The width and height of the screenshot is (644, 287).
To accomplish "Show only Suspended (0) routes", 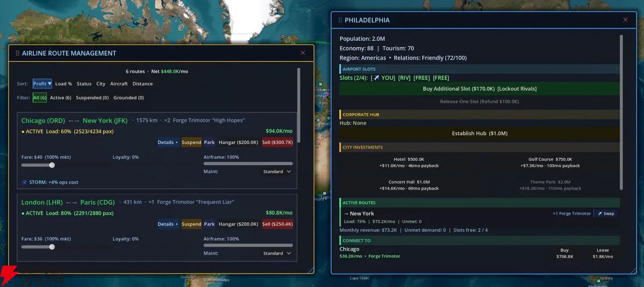I will coord(92,98).
